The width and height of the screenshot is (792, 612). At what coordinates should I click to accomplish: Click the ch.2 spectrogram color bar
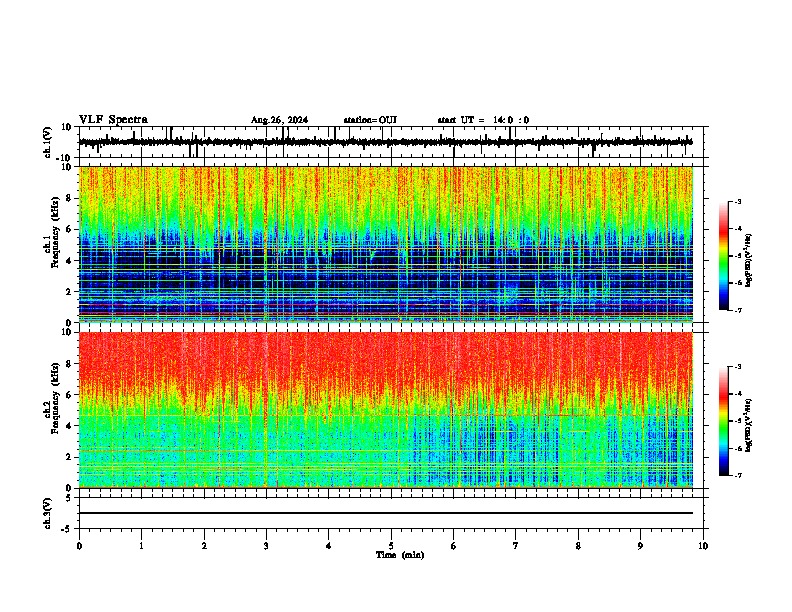tap(724, 421)
